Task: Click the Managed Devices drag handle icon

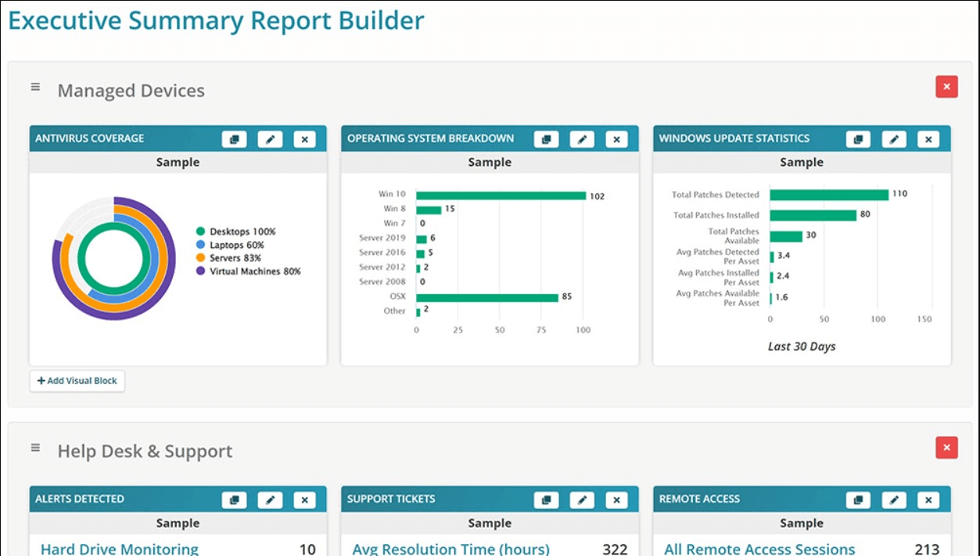Action: click(35, 87)
